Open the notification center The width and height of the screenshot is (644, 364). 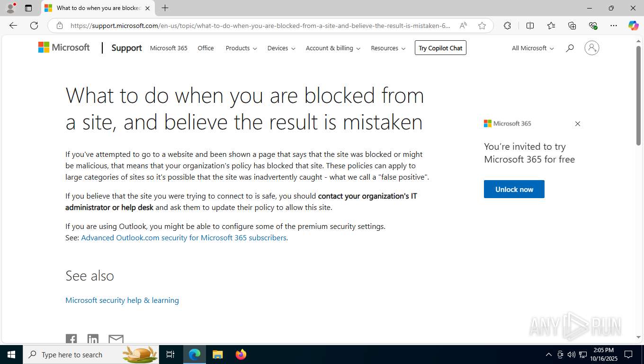(x=628, y=355)
